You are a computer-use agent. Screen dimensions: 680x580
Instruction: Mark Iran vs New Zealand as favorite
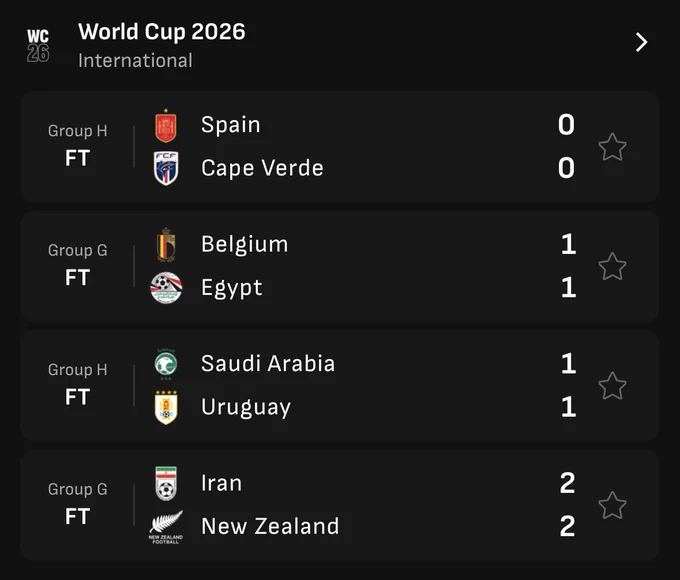(x=612, y=505)
